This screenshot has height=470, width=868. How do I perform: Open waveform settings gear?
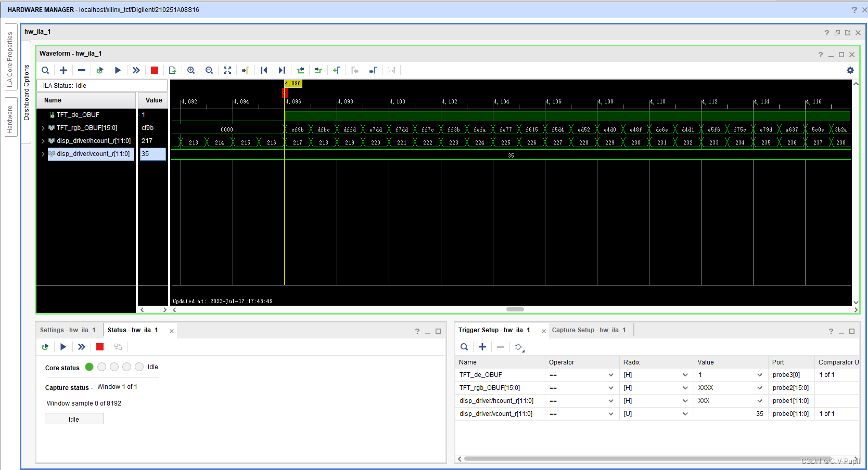click(850, 70)
